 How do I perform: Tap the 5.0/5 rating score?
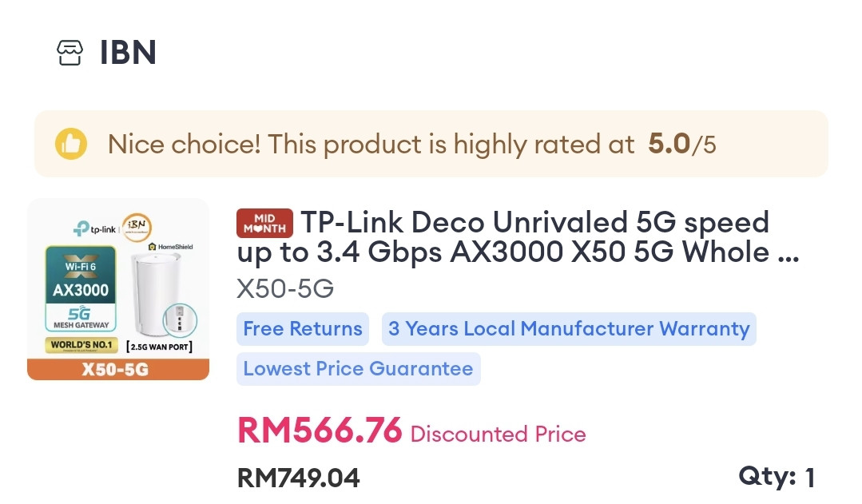pyautogui.click(x=681, y=145)
